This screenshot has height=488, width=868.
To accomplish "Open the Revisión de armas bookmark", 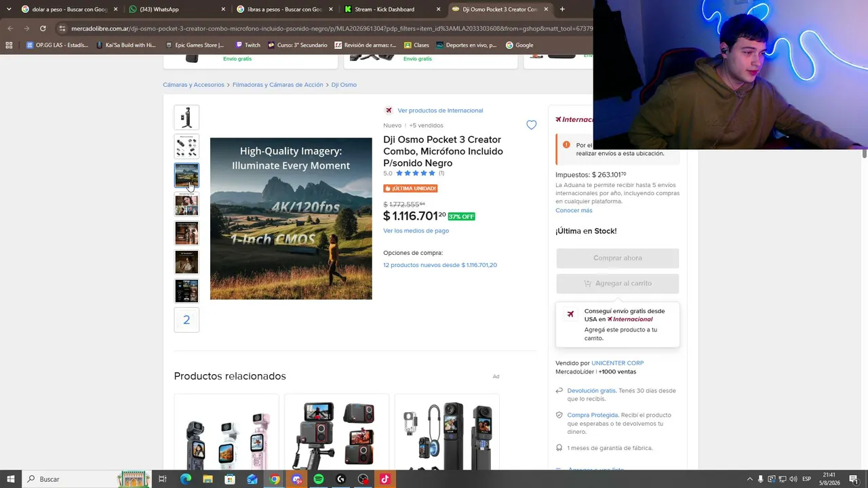I will click(365, 45).
